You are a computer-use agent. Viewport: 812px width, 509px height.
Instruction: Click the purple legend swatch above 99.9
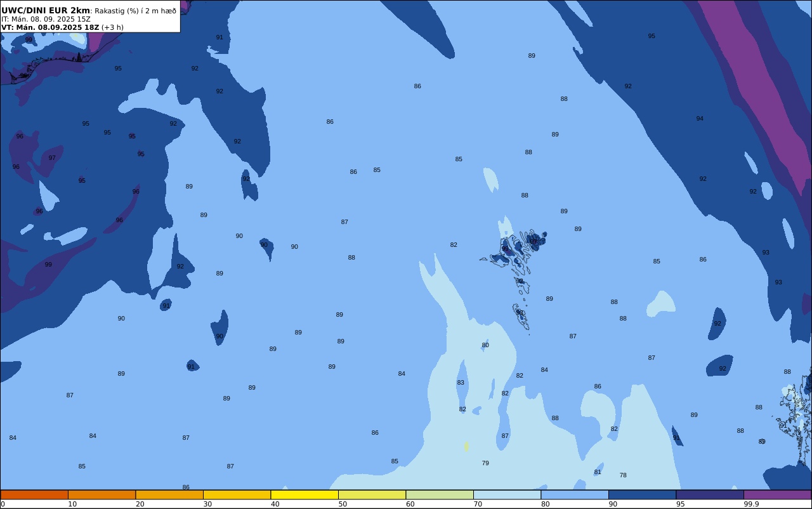pos(777,494)
